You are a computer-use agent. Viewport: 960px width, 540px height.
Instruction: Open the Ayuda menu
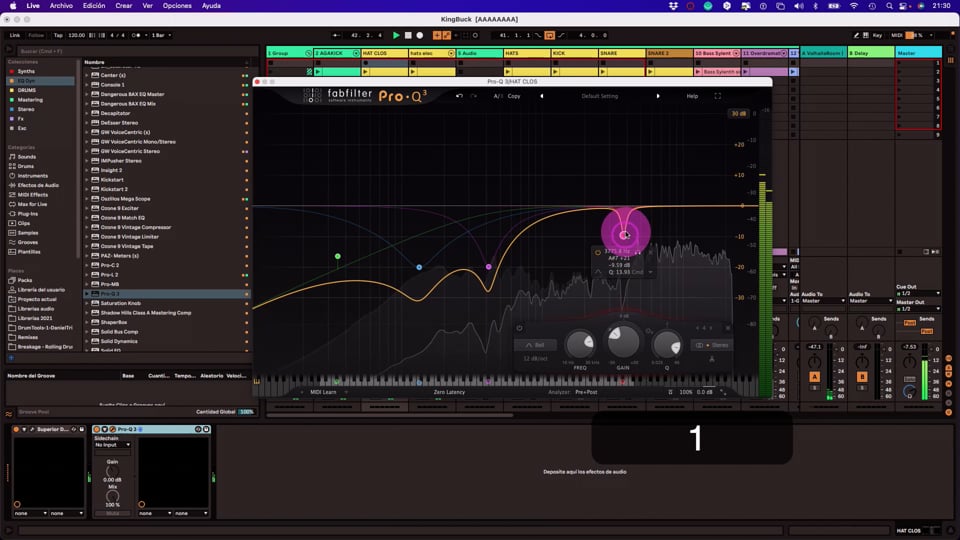tap(211, 6)
